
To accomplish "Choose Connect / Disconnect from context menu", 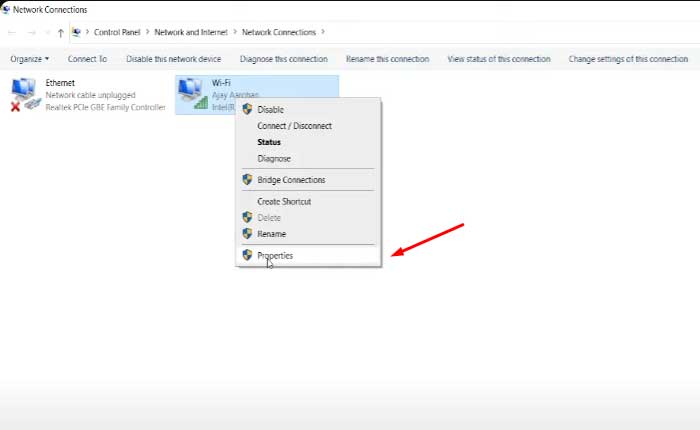I will pyautogui.click(x=294, y=126).
